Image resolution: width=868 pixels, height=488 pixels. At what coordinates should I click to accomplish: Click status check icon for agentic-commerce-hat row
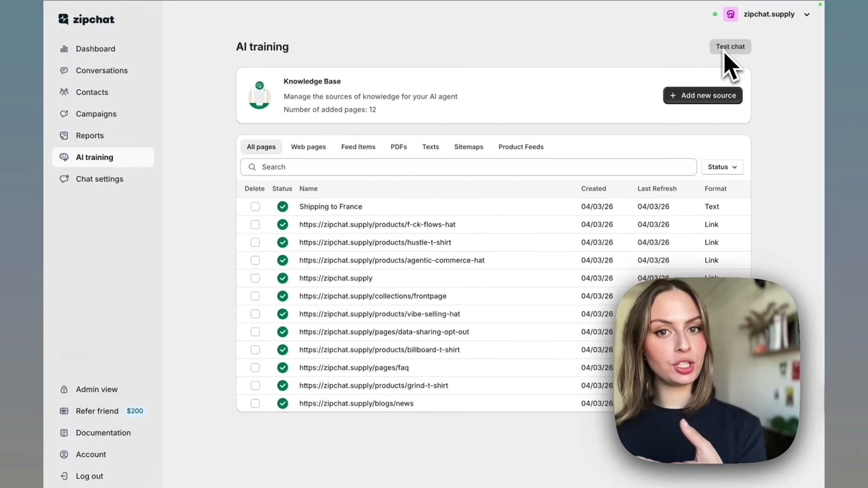[283, 260]
